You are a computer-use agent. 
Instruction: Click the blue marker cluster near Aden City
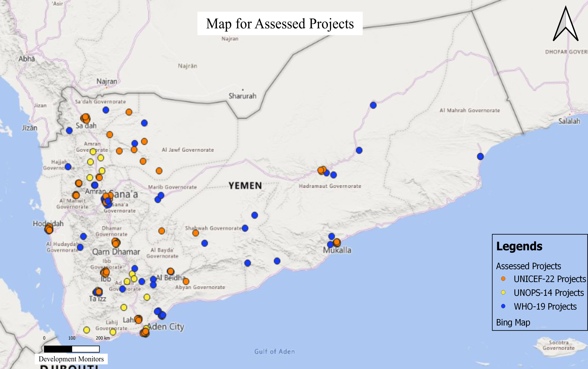click(x=160, y=313)
